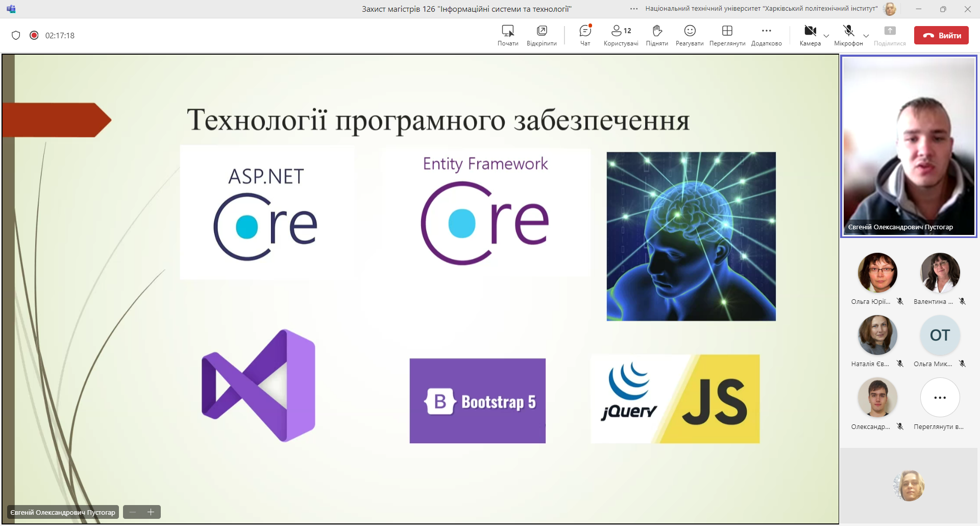Unmute with the Мікрофон toggle
Screen dimensions: 980x526
pyautogui.click(x=848, y=35)
